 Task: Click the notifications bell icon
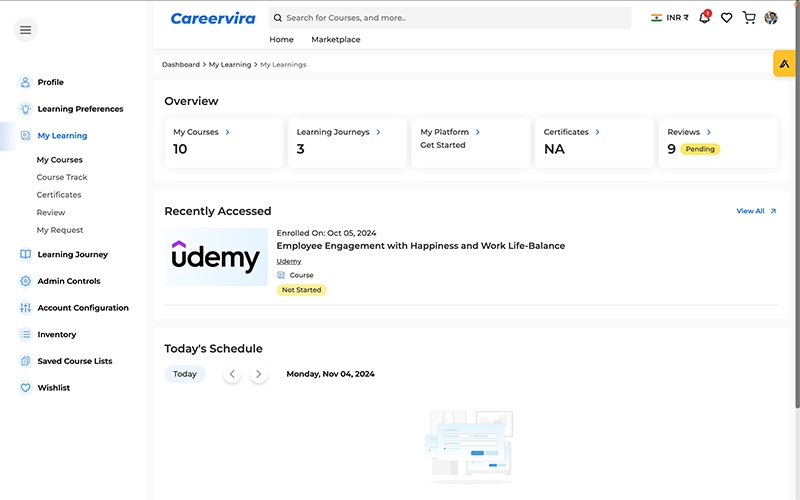[704, 18]
